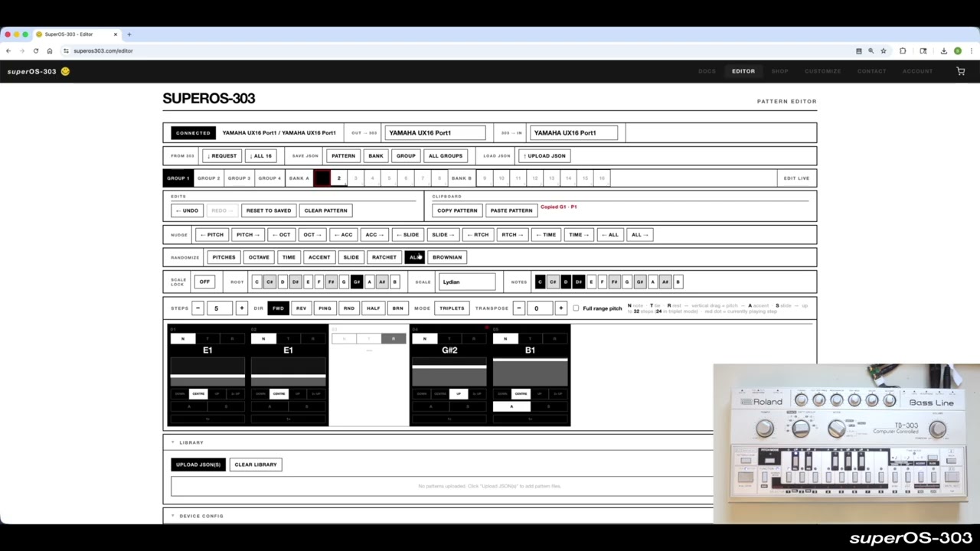Open the CUSTOMIZE nav item

[x=822, y=71]
